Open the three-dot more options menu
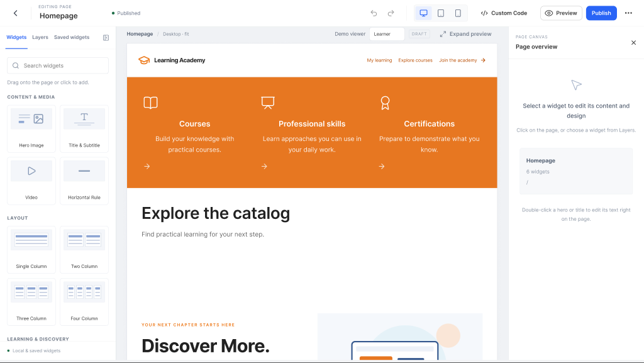 click(x=628, y=13)
